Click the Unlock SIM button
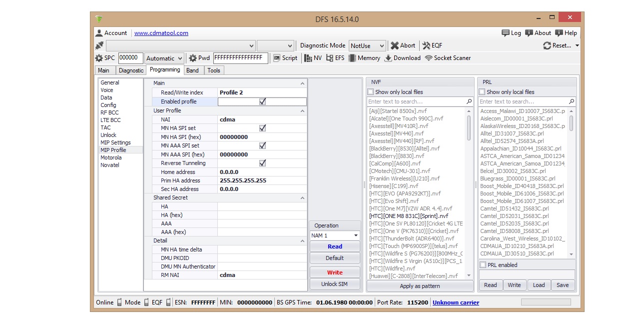 (335, 284)
